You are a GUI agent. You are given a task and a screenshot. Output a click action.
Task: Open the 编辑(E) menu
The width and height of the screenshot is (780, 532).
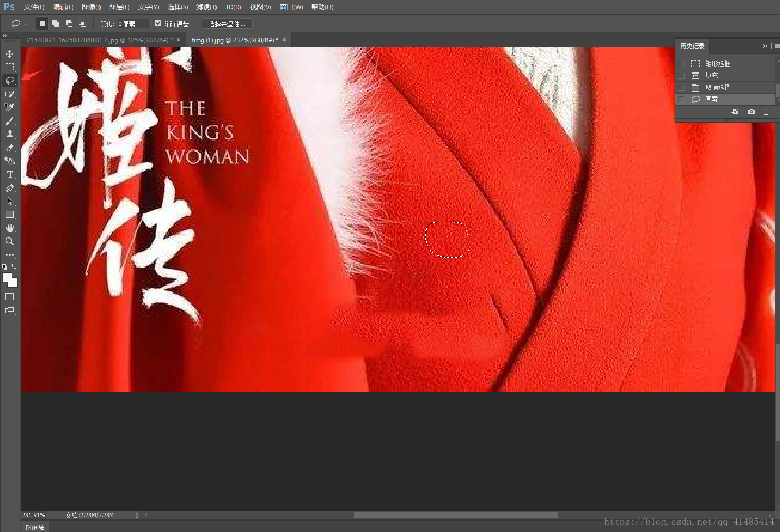coord(63,7)
